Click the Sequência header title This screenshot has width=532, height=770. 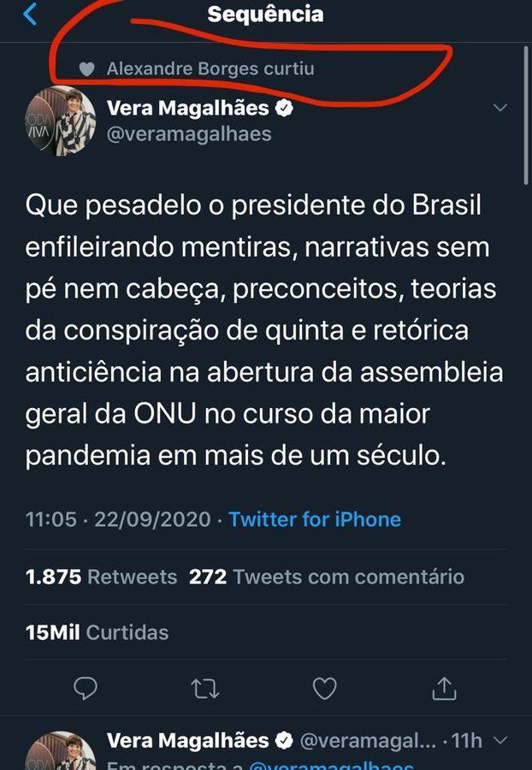click(265, 15)
